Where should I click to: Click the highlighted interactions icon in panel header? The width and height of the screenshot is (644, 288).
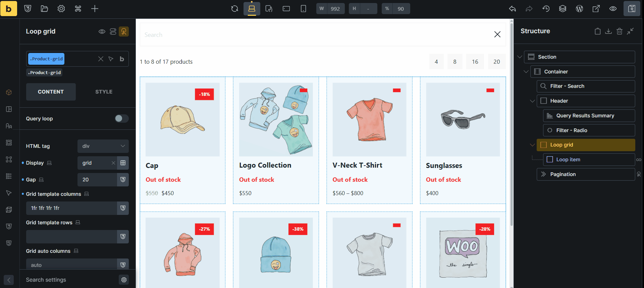point(124,32)
